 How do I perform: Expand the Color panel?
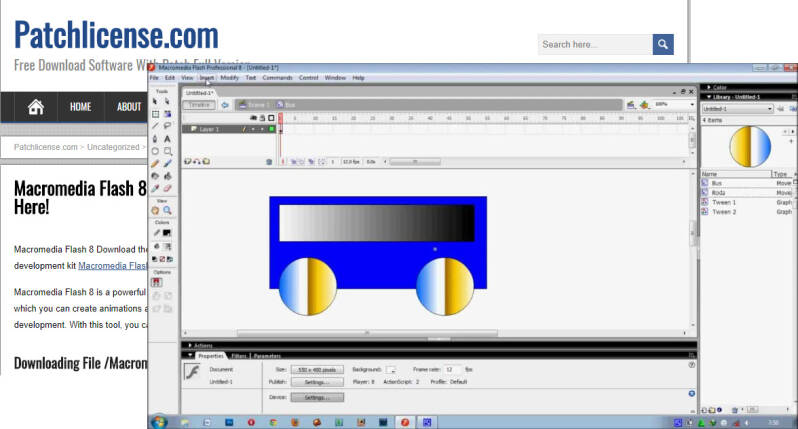point(708,87)
